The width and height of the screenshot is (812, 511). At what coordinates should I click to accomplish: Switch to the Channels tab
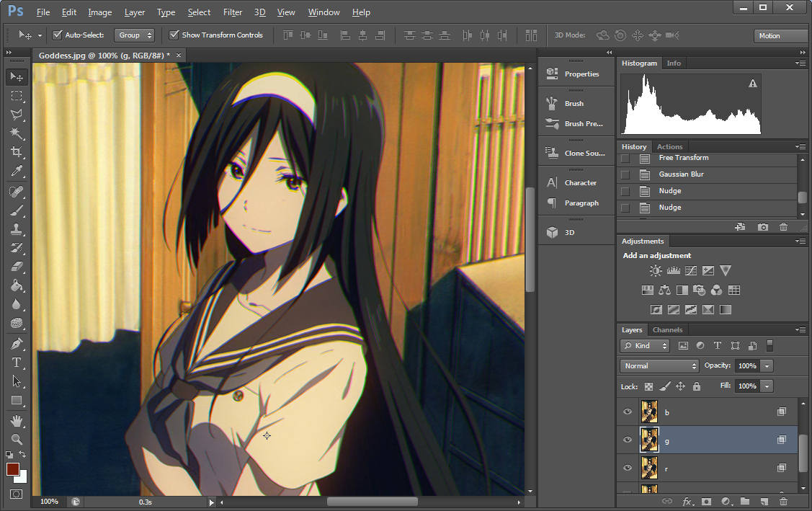click(667, 330)
